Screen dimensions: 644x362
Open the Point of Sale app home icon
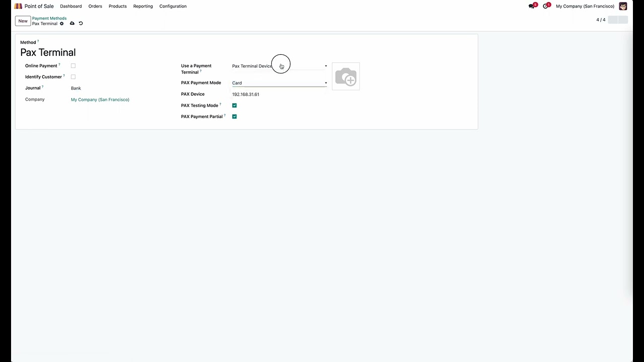point(18,6)
